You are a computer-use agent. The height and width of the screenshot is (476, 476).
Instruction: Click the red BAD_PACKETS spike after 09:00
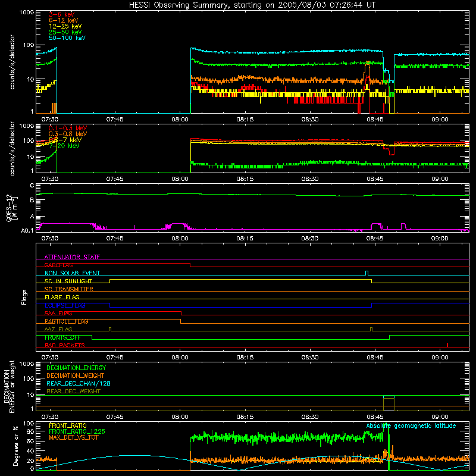pyautogui.click(x=447, y=345)
